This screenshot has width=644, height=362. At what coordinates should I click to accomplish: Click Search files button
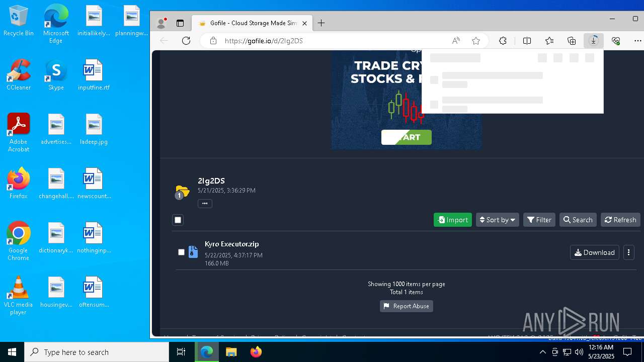click(578, 220)
